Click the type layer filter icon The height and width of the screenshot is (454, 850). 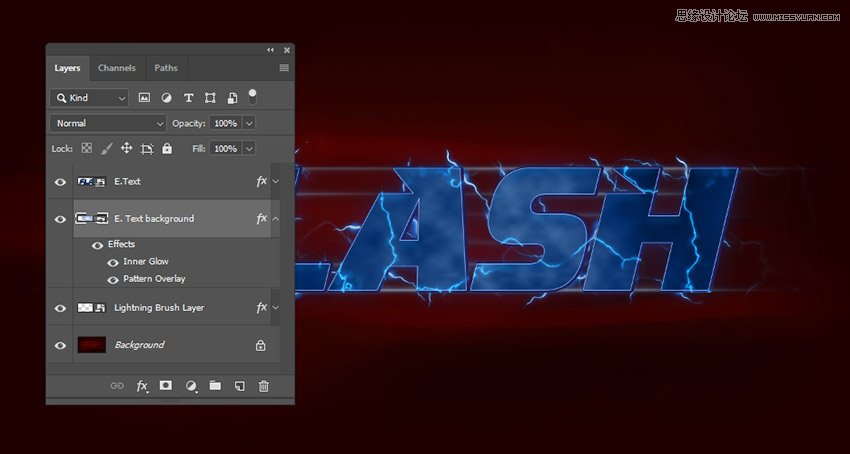[188, 98]
